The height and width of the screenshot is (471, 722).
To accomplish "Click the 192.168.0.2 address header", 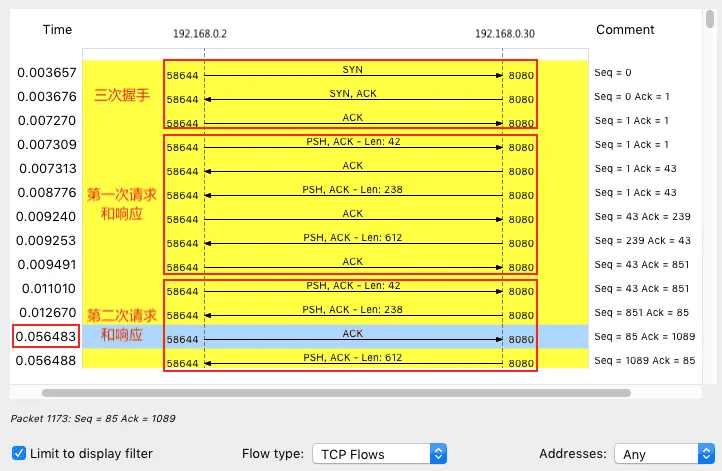I will (200, 34).
